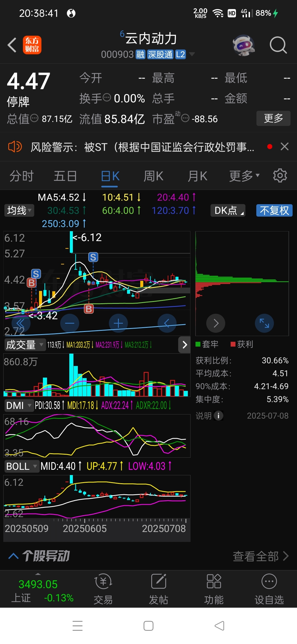Expand the 上证 index ticker bar
Screen dimensions: 297x644
pyautogui.click(x=38, y=574)
